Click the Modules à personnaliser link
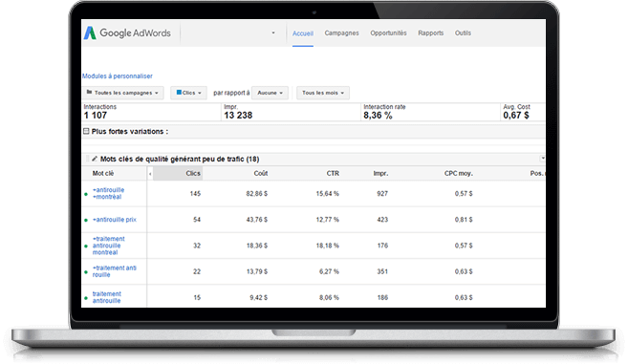 (x=118, y=76)
